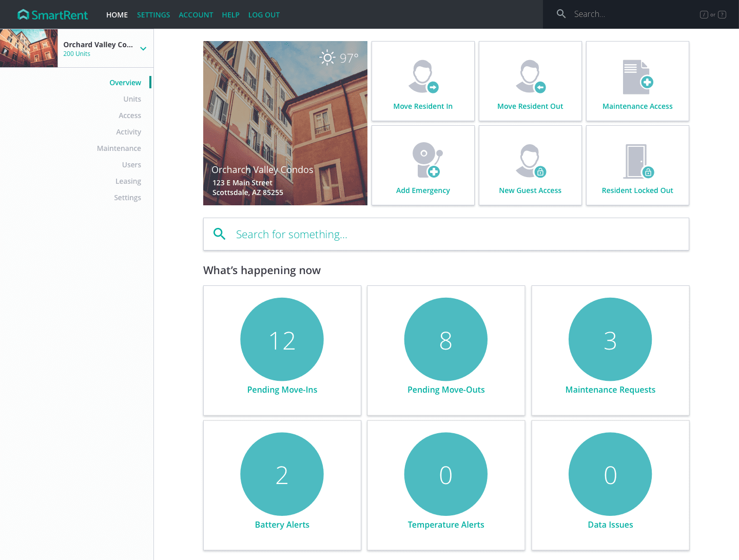Open the HELP menu item

point(231,15)
